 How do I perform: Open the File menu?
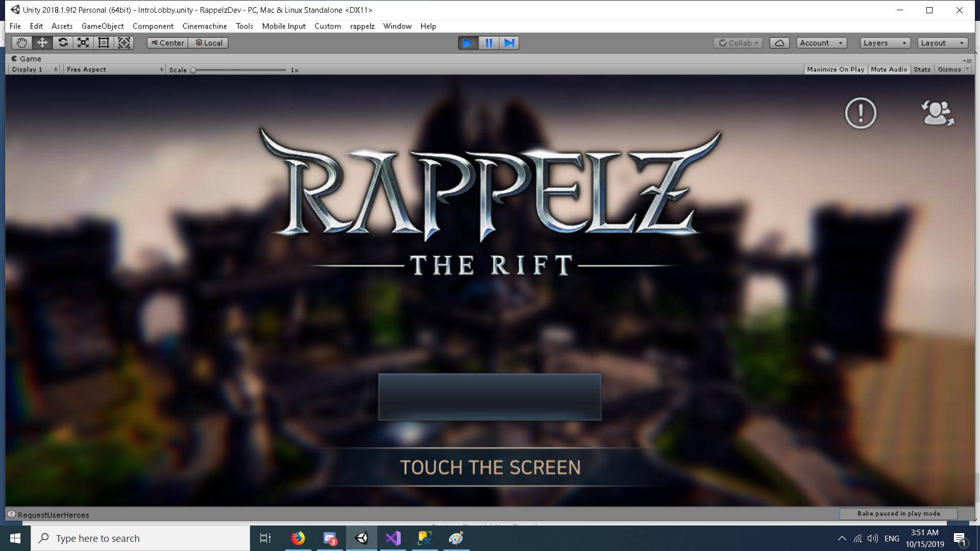(x=15, y=26)
